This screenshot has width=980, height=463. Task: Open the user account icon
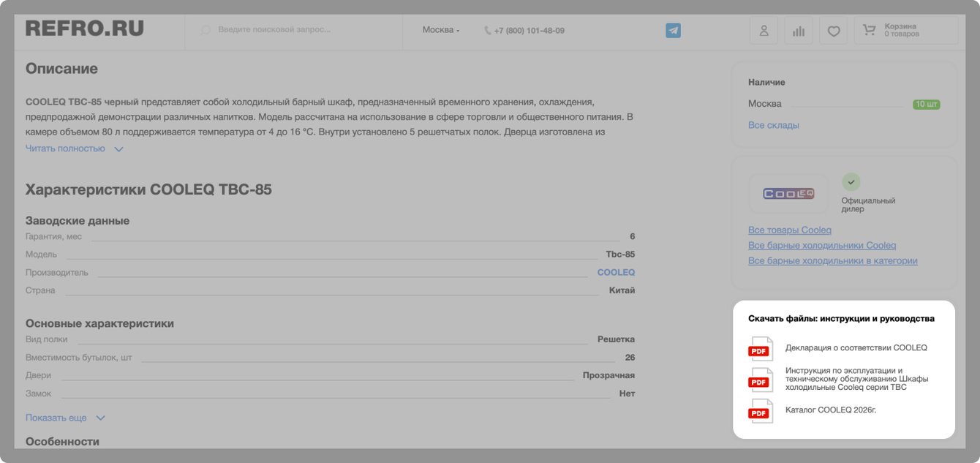point(764,31)
